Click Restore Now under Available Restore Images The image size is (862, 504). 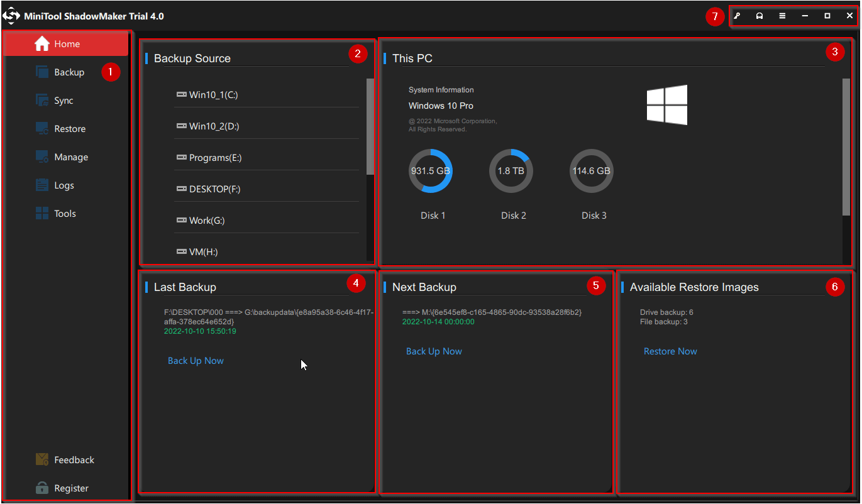pos(670,351)
